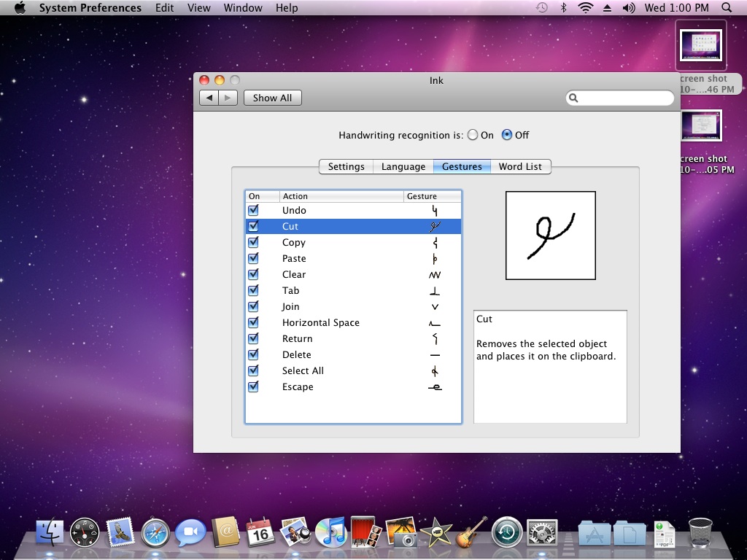Viewport: 747px width, 560px height.
Task: Click the Bluetooth menu bar icon
Action: click(563, 7)
